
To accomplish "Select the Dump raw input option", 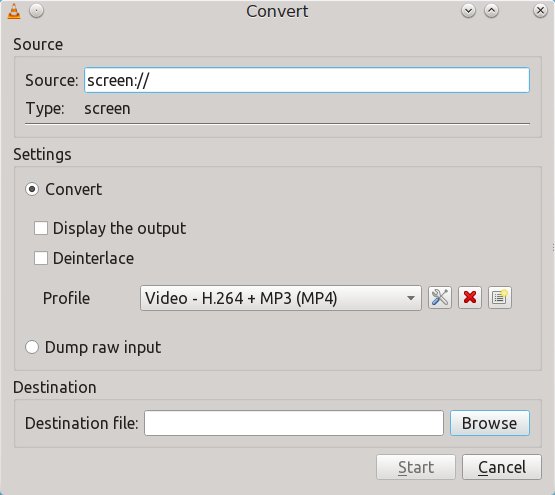I will click(32, 347).
